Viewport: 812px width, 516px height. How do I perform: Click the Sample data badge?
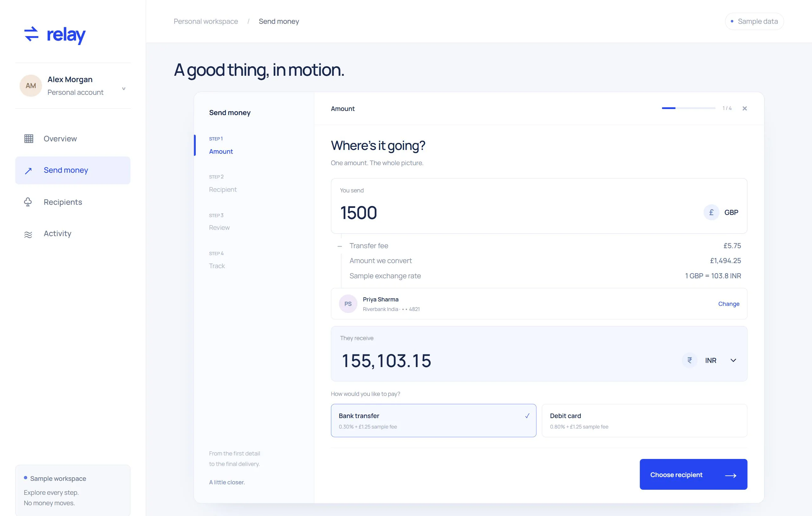(x=754, y=21)
